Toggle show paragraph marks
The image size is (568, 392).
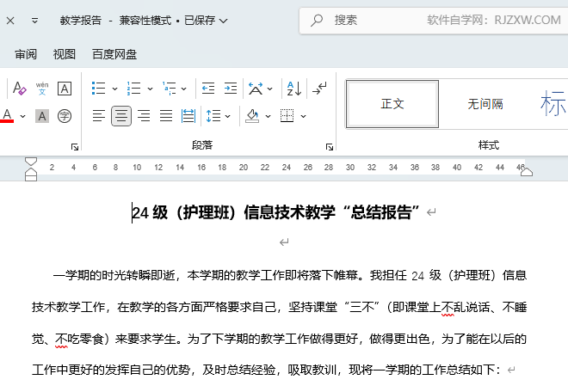tap(319, 89)
